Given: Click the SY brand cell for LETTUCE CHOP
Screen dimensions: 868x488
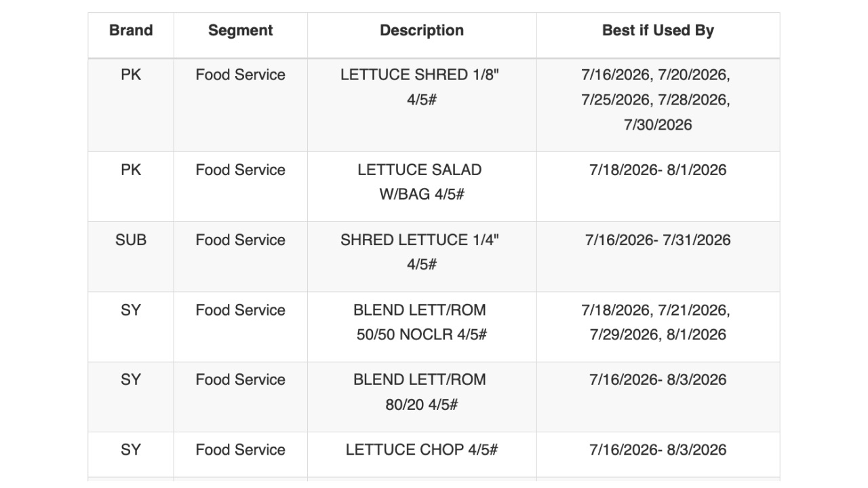Looking at the screenshot, I should coord(131,454).
